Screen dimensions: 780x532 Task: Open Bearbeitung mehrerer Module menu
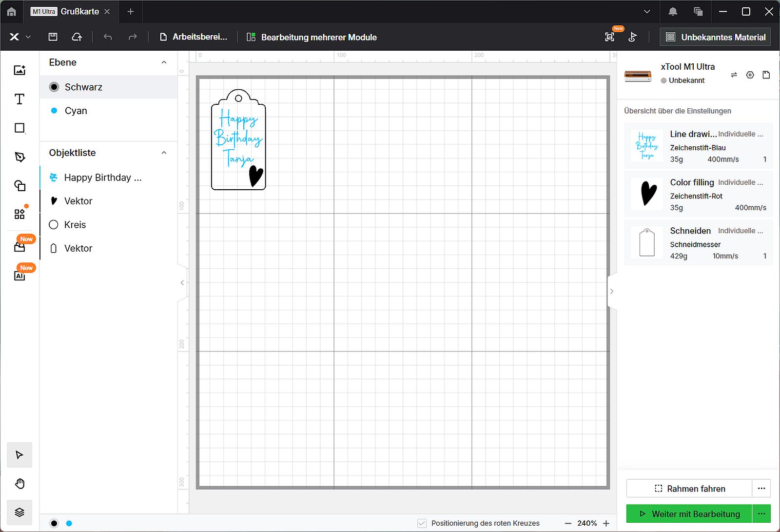coord(312,37)
